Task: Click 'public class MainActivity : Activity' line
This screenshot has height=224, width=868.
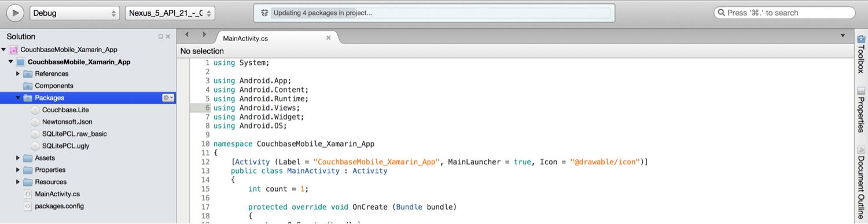Action: tap(309, 171)
